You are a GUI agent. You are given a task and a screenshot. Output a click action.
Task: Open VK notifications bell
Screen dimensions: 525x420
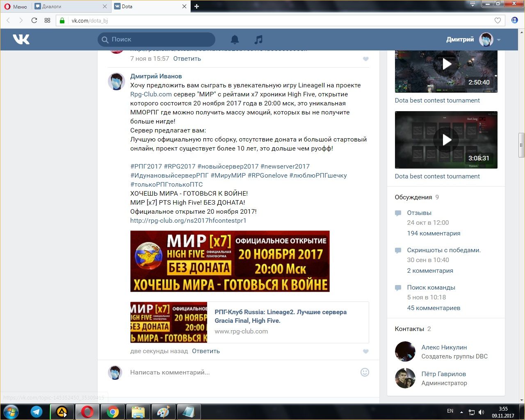(x=235, y=39)
